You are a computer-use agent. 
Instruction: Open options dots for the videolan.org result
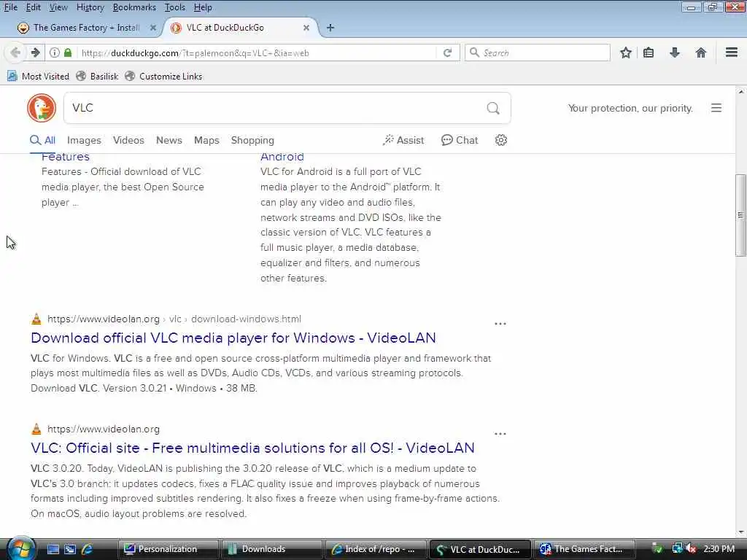coord(500,434)
